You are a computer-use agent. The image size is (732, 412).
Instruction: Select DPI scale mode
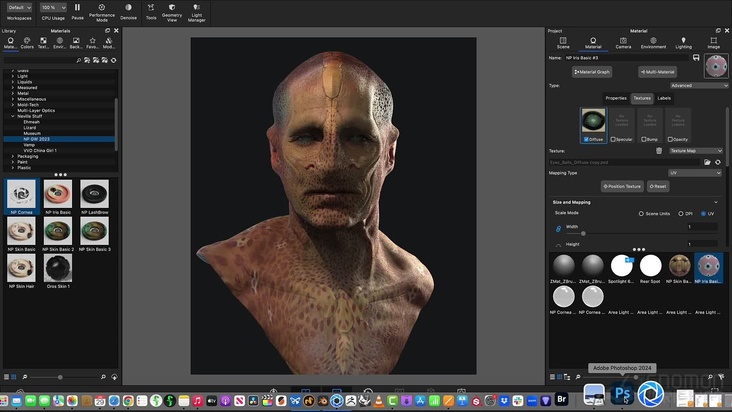(681, 214)
